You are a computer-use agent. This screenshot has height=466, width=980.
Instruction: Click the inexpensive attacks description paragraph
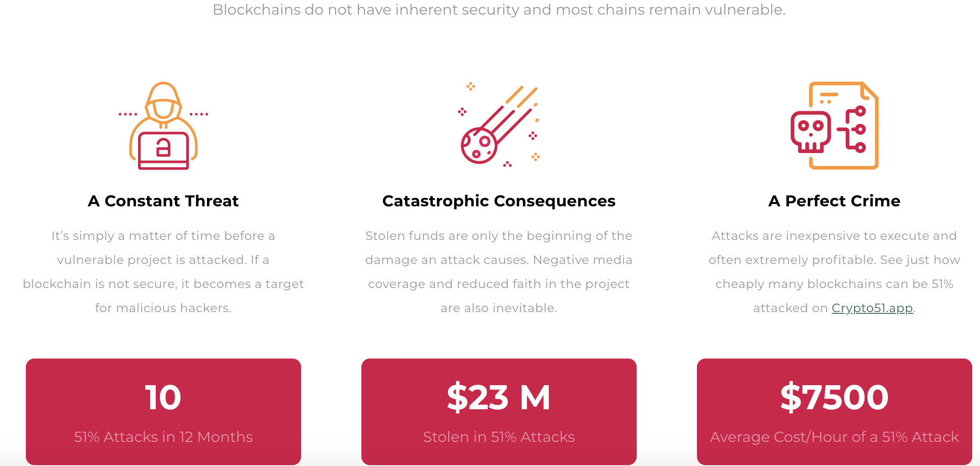tap(835, 272)
